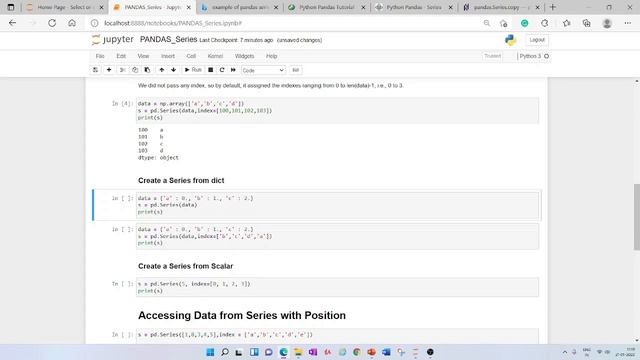Screen dimensions: 640x360
Task: Copy the selected cells in the Jupyter toolbar
Action: [x=135, y=70]
